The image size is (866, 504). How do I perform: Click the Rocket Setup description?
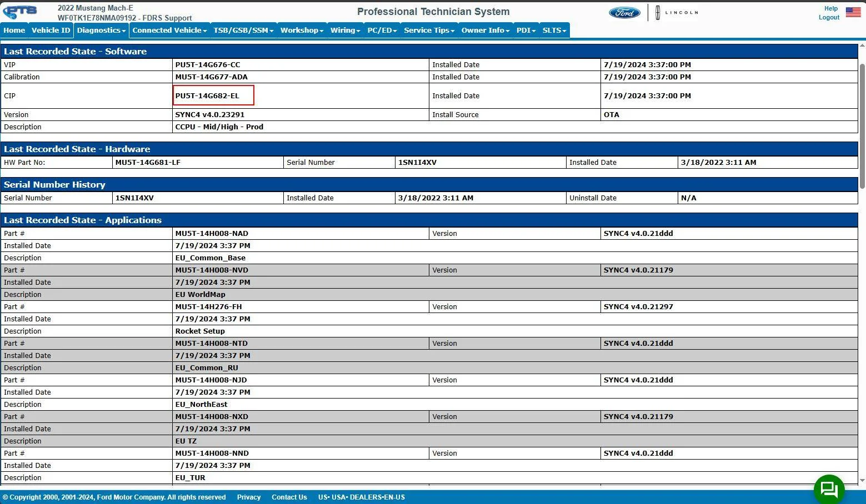click(x=200, y=331)
